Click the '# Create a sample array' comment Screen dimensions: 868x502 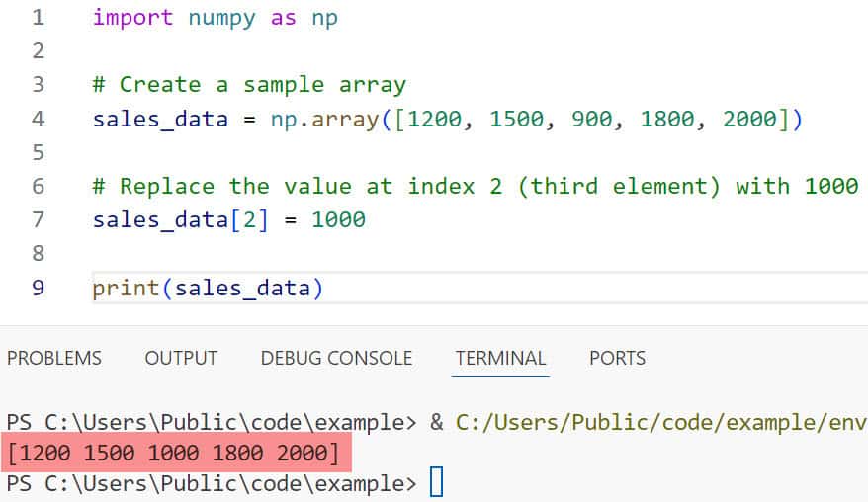coord(249,85)
